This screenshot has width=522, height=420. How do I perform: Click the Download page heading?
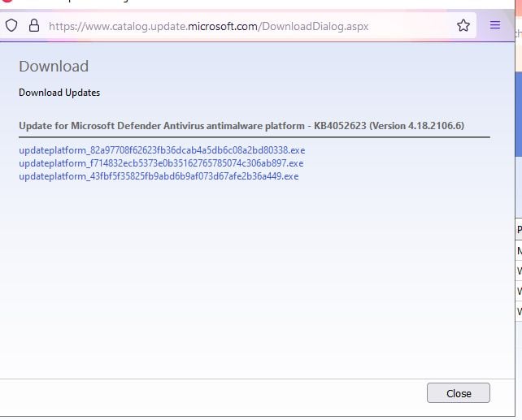click(54, 66)
